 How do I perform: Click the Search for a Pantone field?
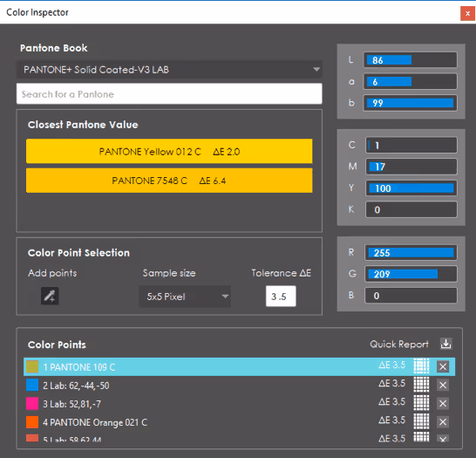tap(169, 94)
